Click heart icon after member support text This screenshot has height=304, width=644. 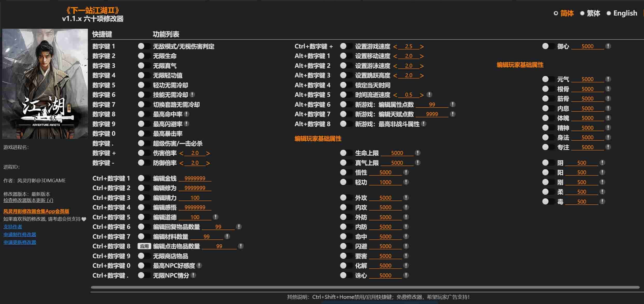[84, 219]
